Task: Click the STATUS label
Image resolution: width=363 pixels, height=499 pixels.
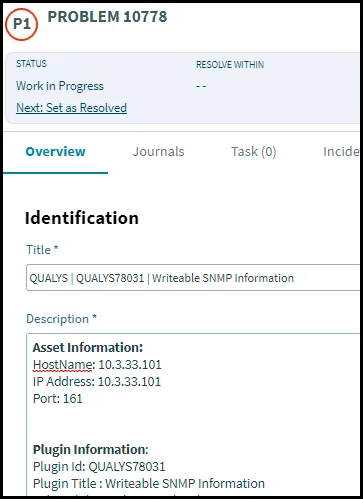Action: (x=32, y=64)
